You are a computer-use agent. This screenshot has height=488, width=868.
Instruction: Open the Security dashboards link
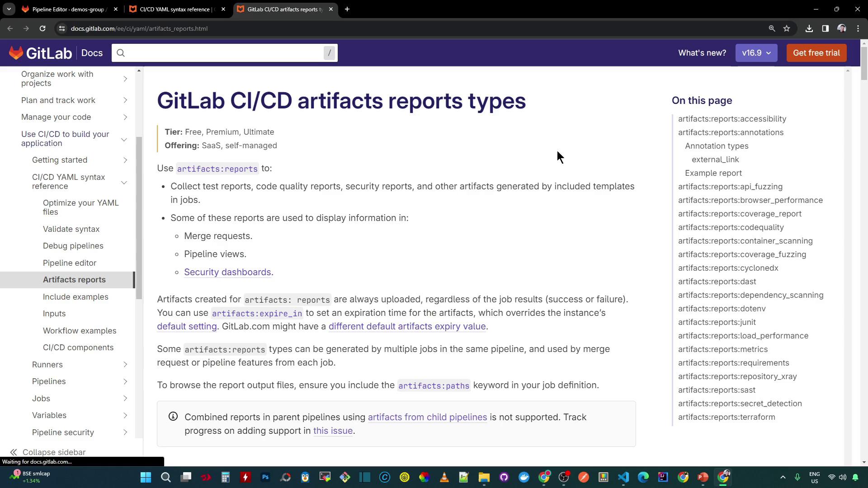pos(227,272)
